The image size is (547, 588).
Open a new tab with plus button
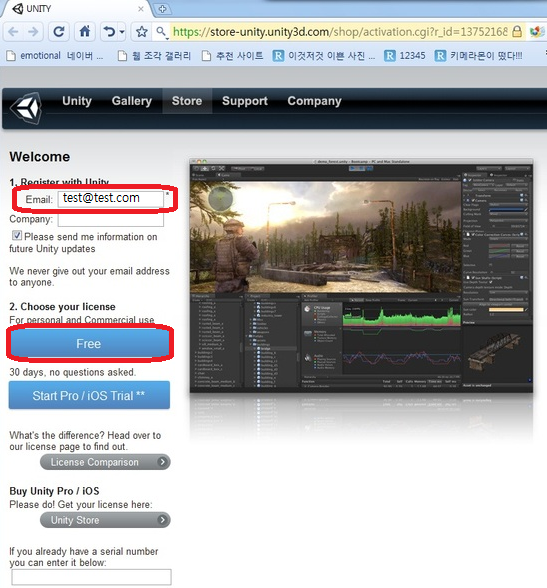[x=162, y=9]
